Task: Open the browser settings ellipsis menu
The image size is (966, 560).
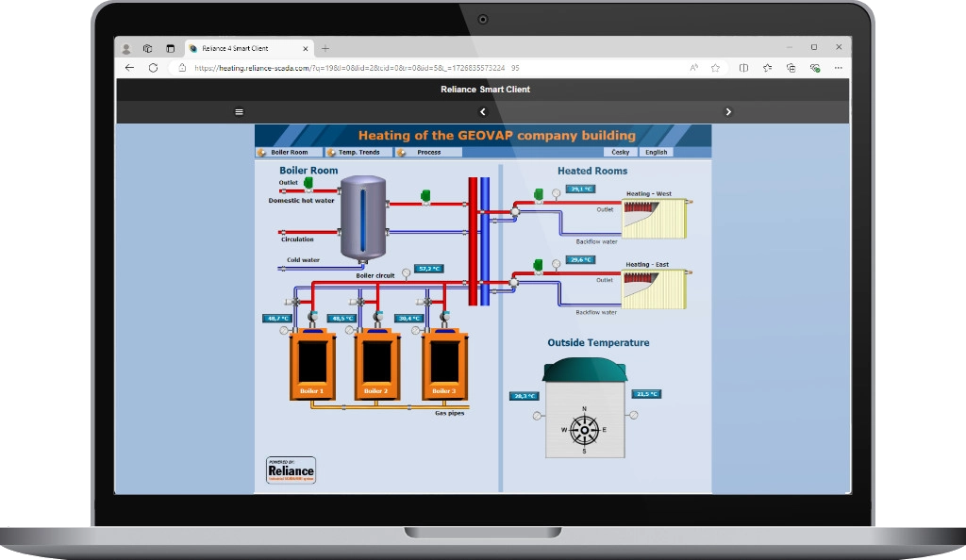Action: pyautogui.click(x=839, y=68)
